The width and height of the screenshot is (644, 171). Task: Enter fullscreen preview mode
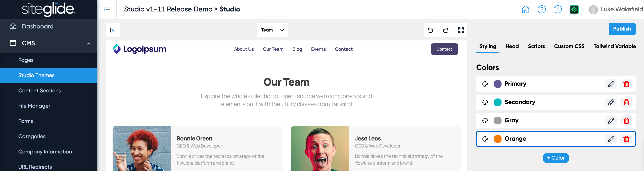pyautogui.click(x=461, y=30)
